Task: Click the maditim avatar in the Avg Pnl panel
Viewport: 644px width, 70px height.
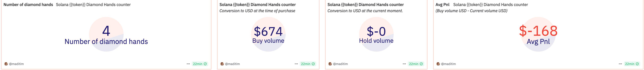Action: point(438,64)
